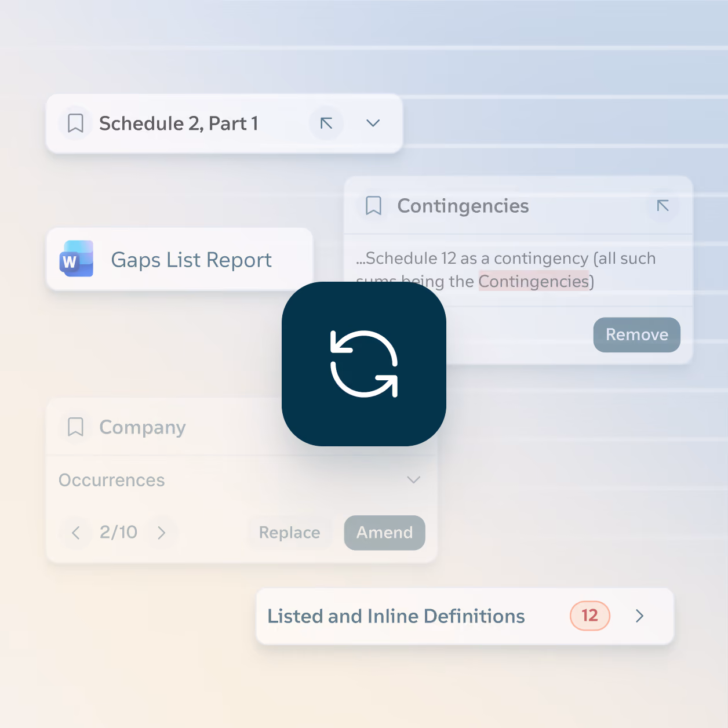Click the arrow icon on Schedule 2, Part 1
This screenshot has width=728, height=728.
pos(327,123)
